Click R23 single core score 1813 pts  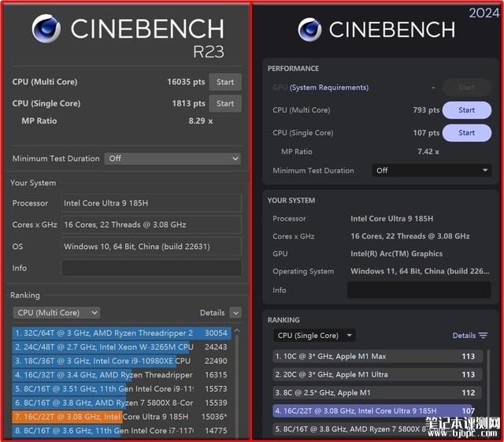pyautogui.click(x=188, y=103)
